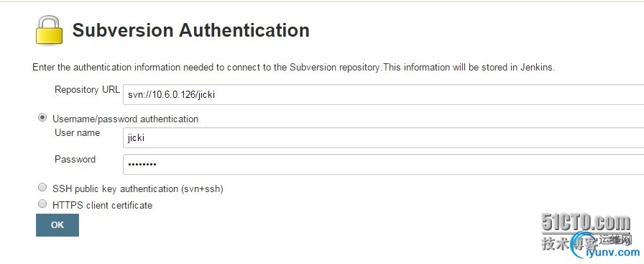The width and height of the screenshot is (644, 264).
Task: Click the authentication information description sentence
Action: pyautogui.click(x=294, y=68)
